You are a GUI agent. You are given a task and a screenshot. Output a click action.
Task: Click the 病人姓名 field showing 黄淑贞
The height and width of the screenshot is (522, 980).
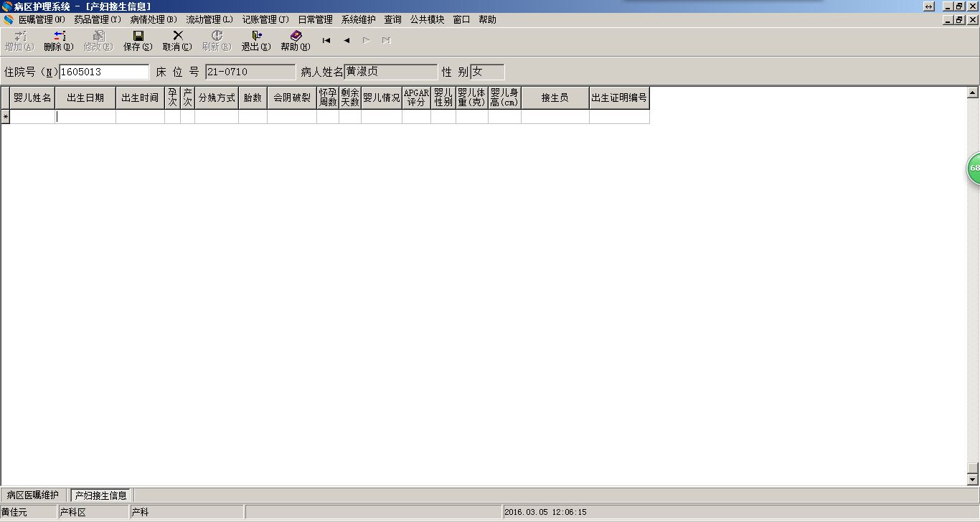391,72
